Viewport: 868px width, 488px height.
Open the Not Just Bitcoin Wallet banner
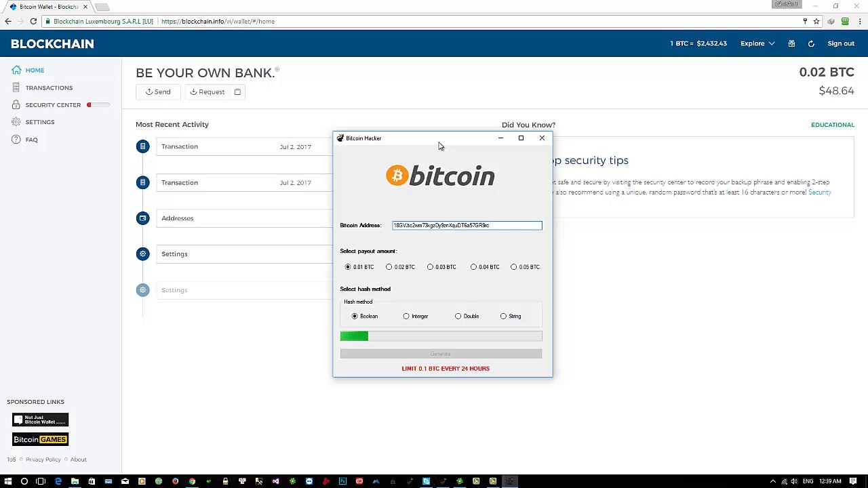(40, 420)
